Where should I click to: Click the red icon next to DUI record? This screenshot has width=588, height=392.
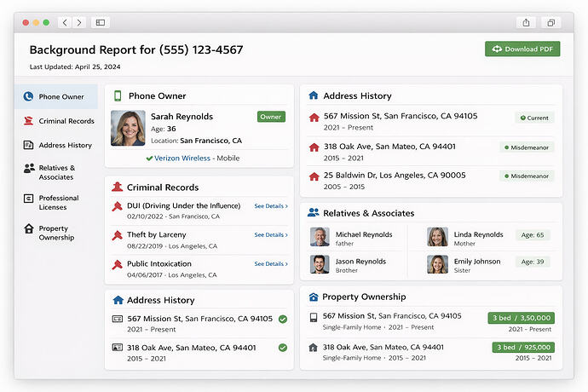[x=118, y=206]
